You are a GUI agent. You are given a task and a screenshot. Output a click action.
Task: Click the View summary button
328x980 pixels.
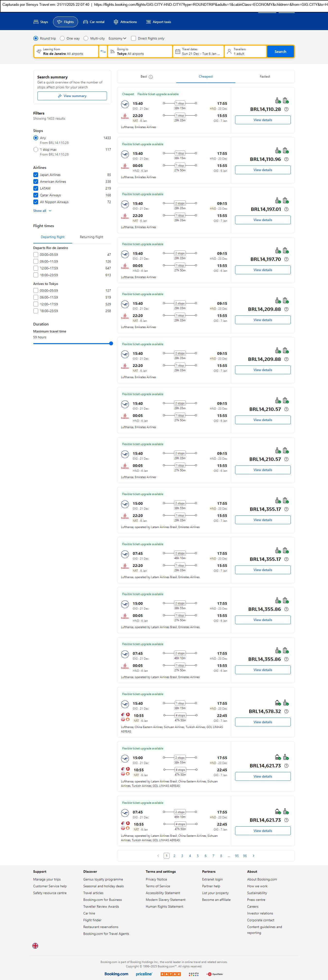tap(72, 96)
